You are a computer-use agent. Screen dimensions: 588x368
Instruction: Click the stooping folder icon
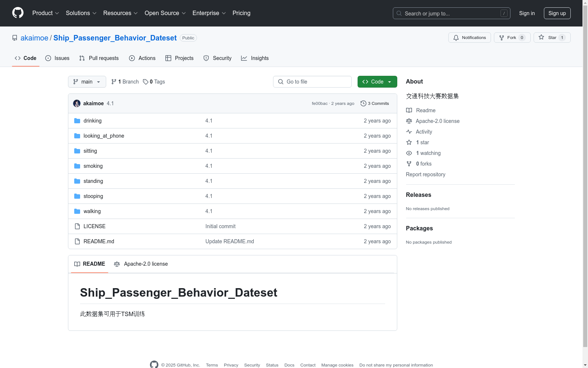[77, 196]
